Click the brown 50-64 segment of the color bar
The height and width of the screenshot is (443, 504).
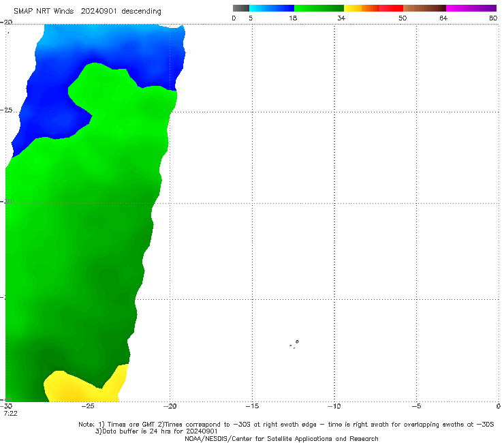coord(424,8)
